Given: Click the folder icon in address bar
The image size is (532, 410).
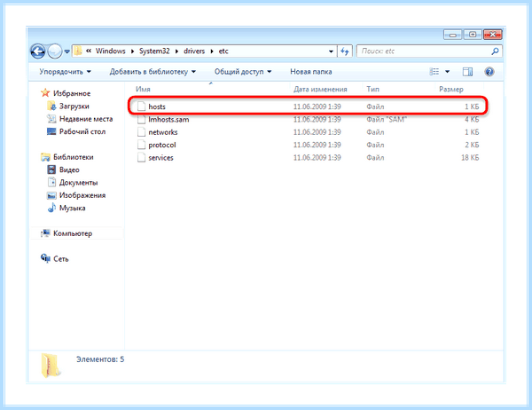Looking at the screenshot, I should pos(78,51).
